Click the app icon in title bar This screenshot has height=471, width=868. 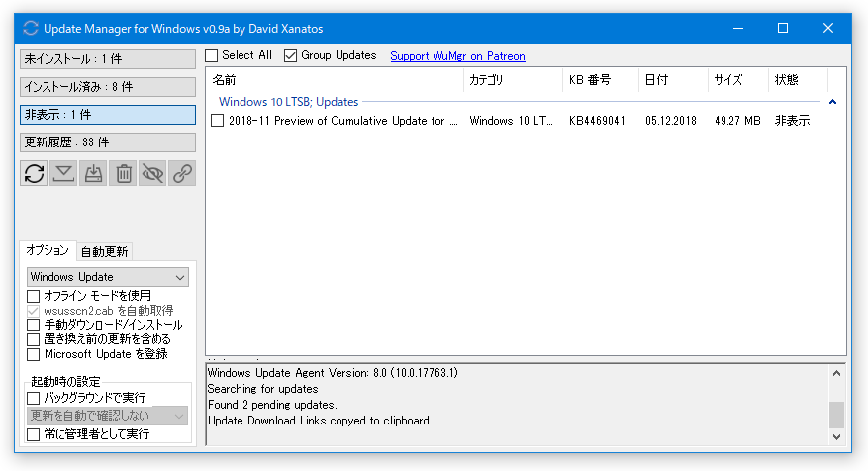pyautogui.click(x=31, y=29)
